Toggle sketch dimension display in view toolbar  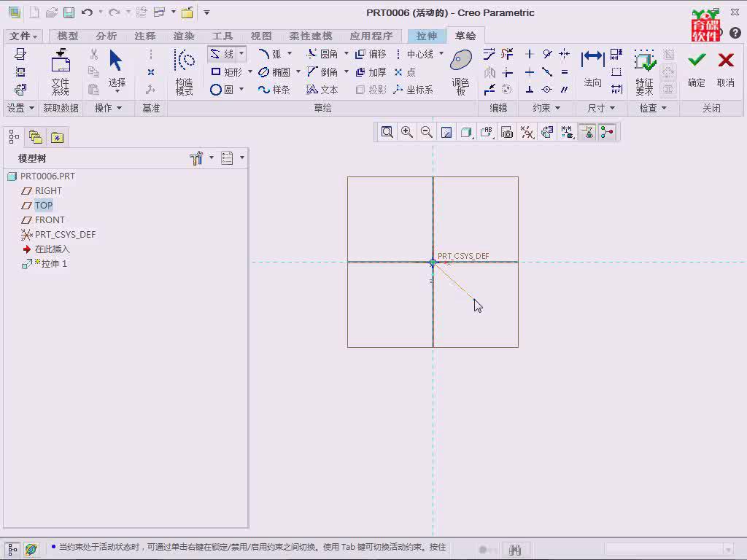567,132
